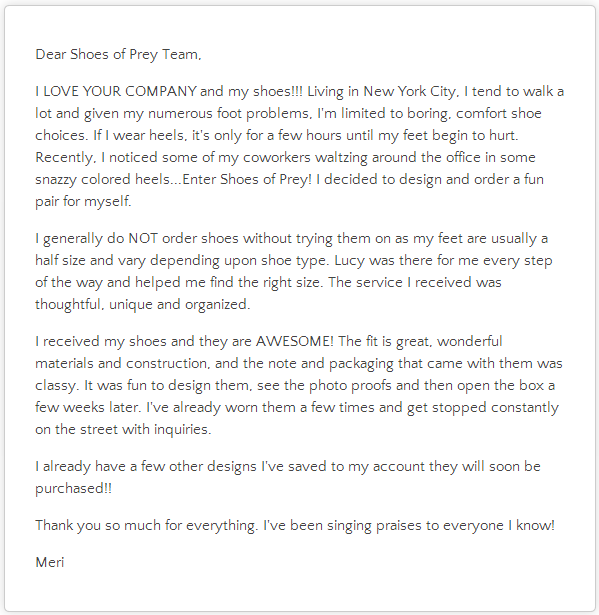Click the sentence 'Thank you so much for everything.'
This screenshot has width=599, height=615.
[147, 526]
